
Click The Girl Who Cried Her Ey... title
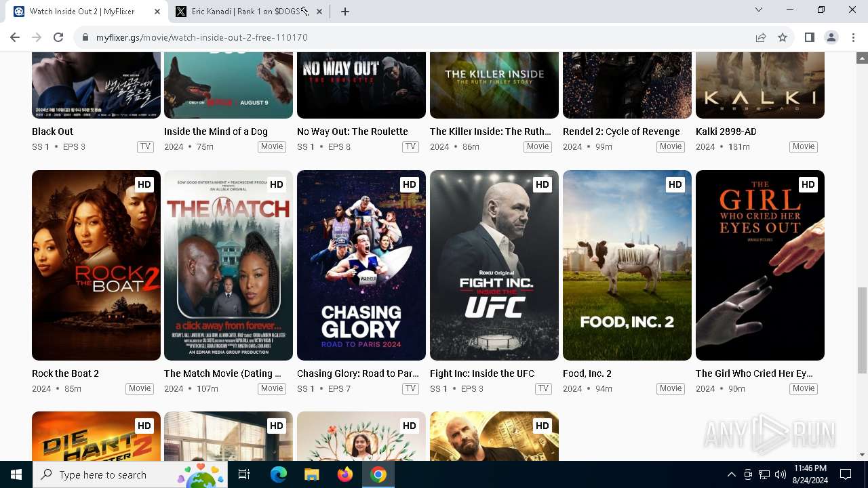(754, 373)
